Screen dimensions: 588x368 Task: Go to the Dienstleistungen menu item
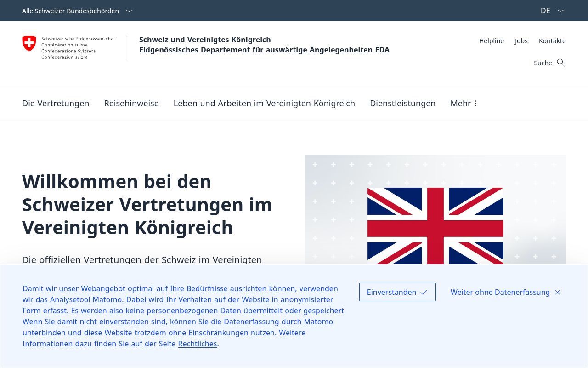coord(402,103)
